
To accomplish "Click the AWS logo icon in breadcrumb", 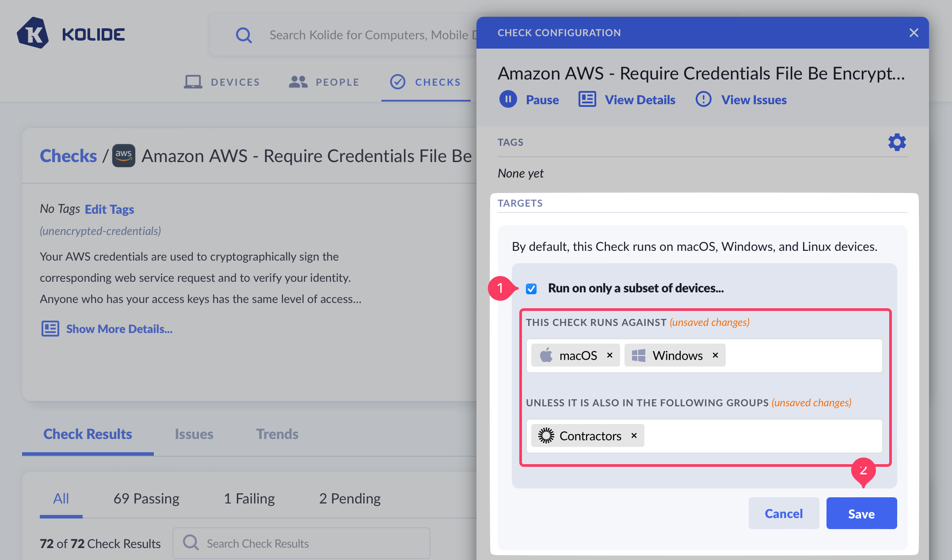I will point(124,156).
